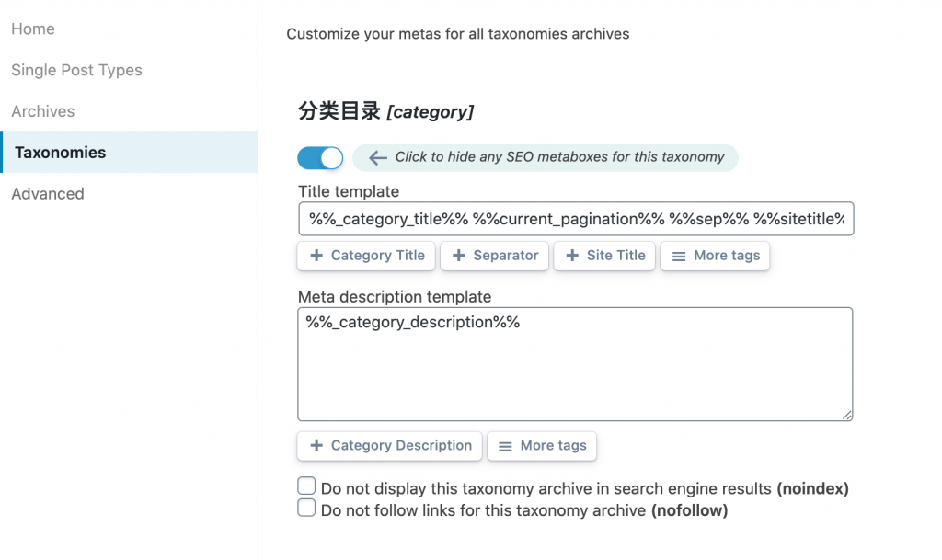Enable the nofollow checkbox
Screen dimensions: 942x560
coord(306,508)
